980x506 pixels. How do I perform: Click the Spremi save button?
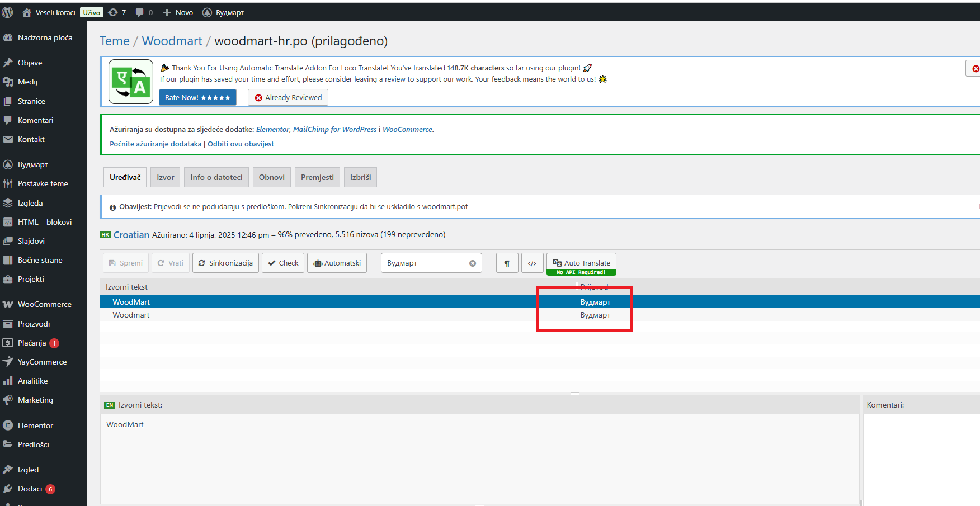126,263
